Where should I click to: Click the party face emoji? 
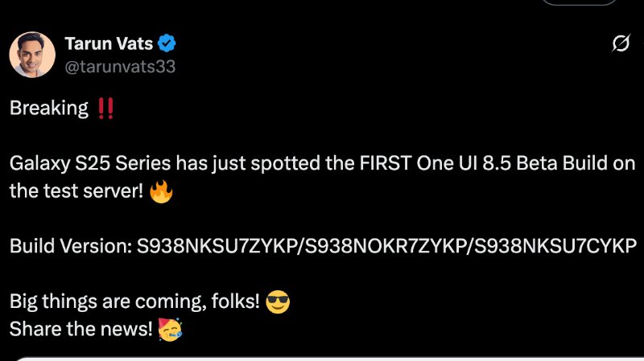tap(170, 330)
